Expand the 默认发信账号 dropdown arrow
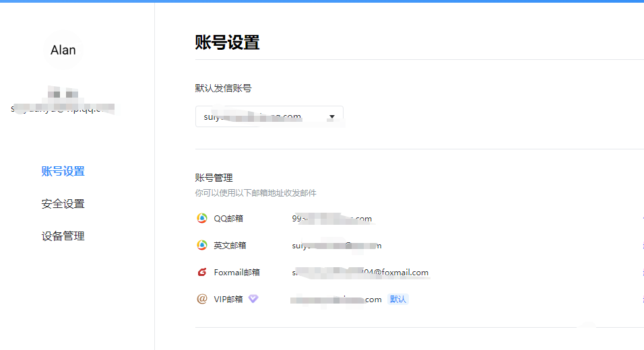The height and width of the screenshot is (350, 644). tap(332, 117)
